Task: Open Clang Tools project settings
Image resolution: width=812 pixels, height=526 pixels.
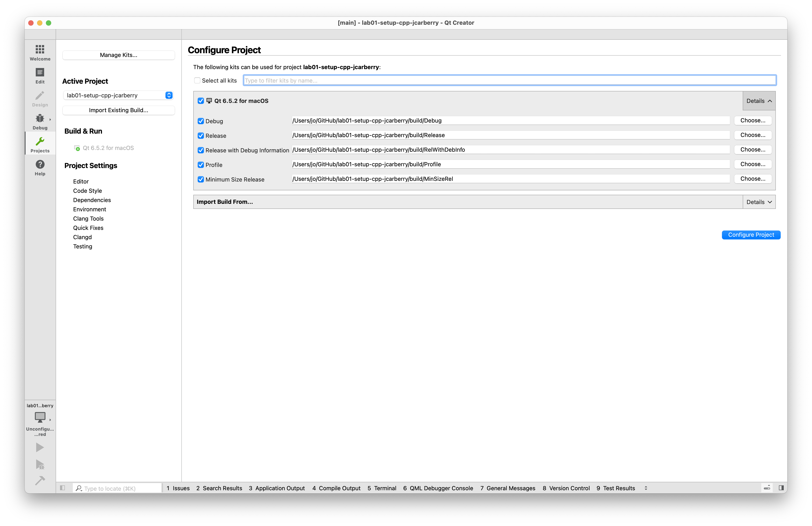Action: click(x=88, y=218)
